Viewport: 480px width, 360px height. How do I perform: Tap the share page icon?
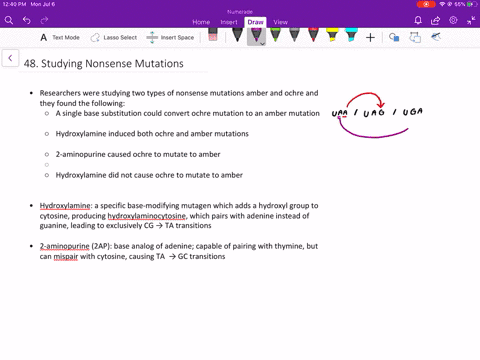point(435,20)
